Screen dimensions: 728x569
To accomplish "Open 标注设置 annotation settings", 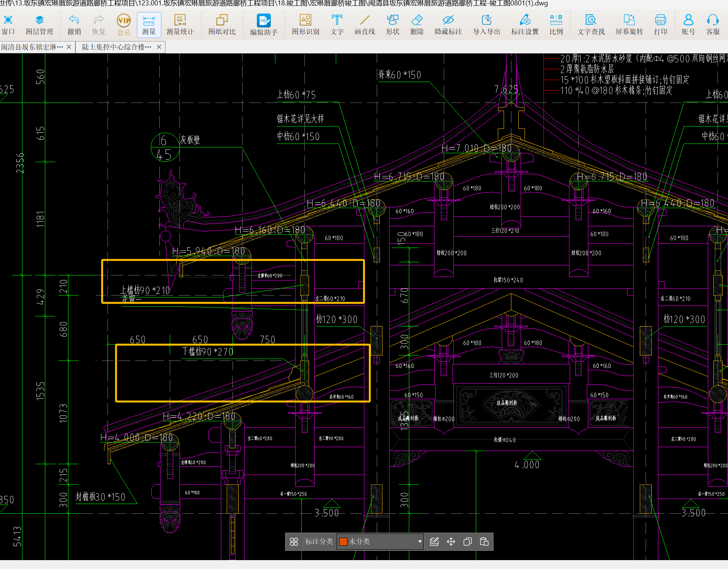I will [x=525, y=25].
